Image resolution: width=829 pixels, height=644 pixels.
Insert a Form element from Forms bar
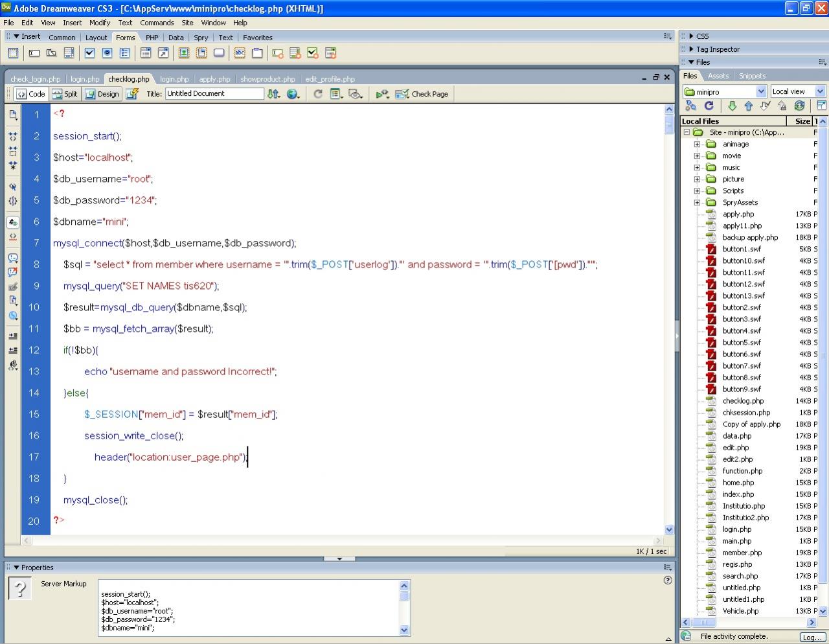13,53
